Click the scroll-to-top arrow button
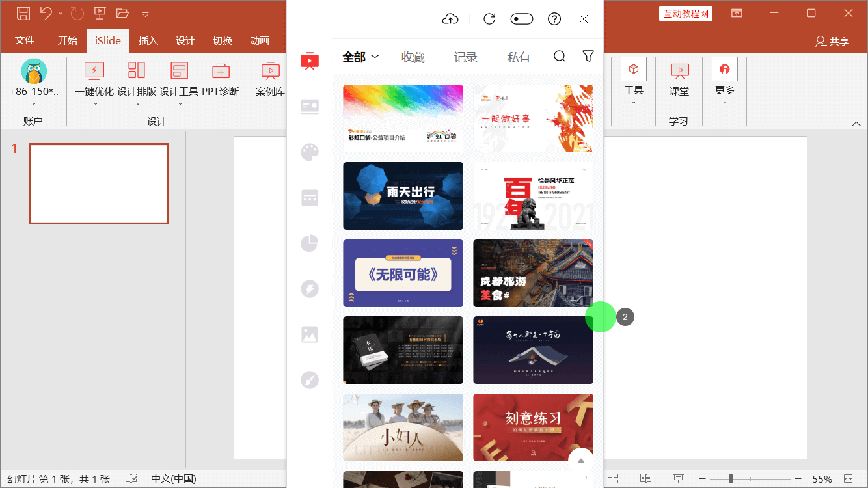The width and height of the screenshot is (868, 488). pos(581,460)
